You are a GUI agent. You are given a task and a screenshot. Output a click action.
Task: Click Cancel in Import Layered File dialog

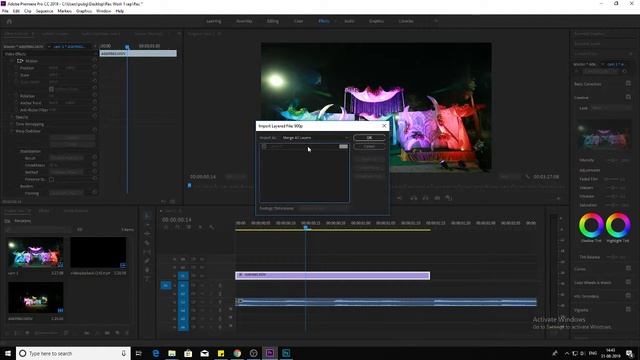click(369, 147)
